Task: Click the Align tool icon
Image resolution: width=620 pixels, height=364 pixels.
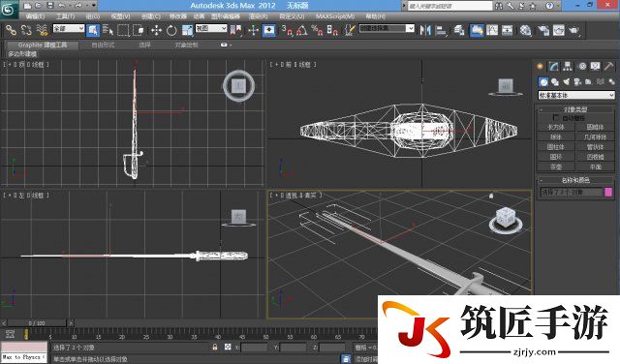Action: [441, 30]
